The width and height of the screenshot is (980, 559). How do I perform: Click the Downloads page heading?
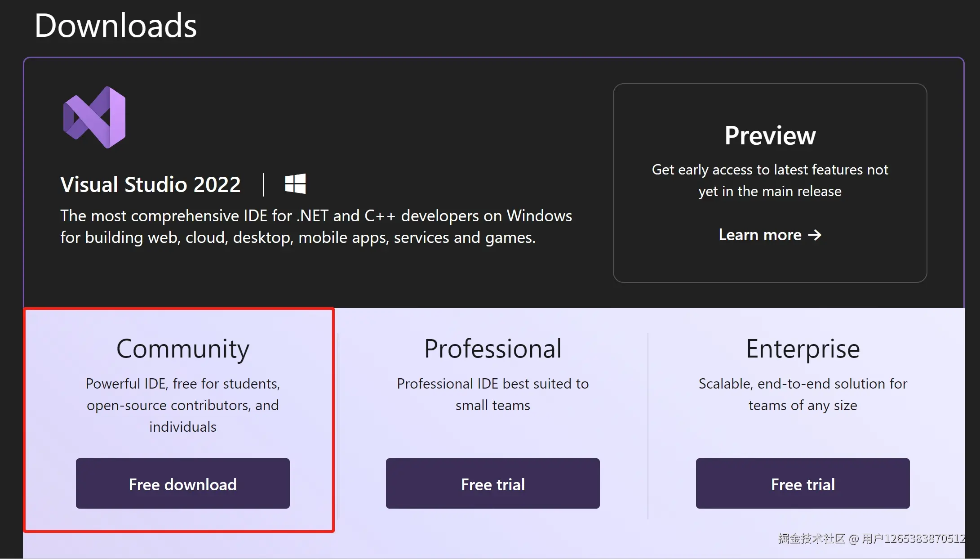coord(115,26)
